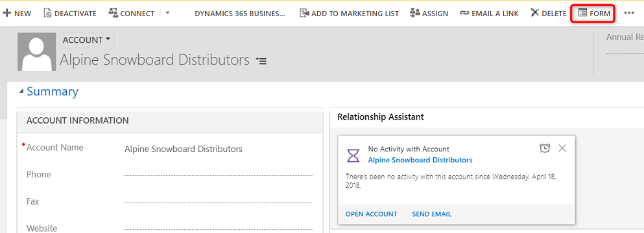Click the Account Name field value
This screenshot has width=644, height=233.
tap(183, 149)
